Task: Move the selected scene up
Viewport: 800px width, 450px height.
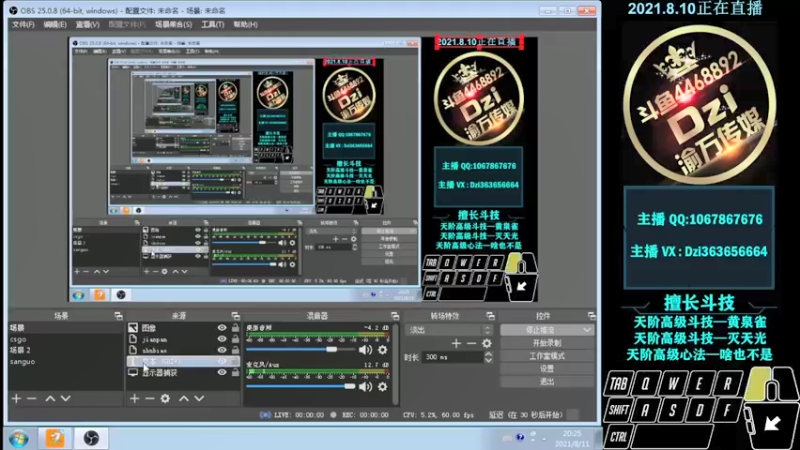Action: 50,398
